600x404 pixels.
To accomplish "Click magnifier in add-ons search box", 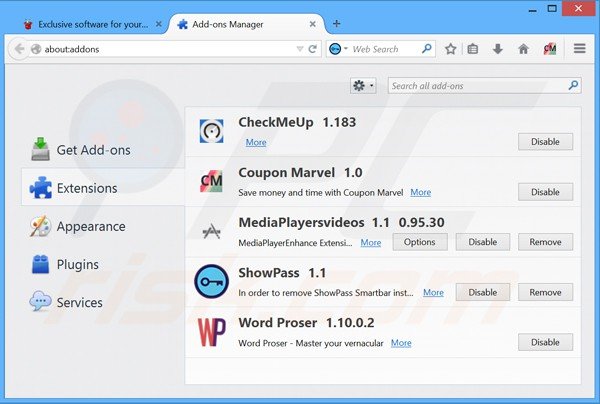I will coord(573,85).
